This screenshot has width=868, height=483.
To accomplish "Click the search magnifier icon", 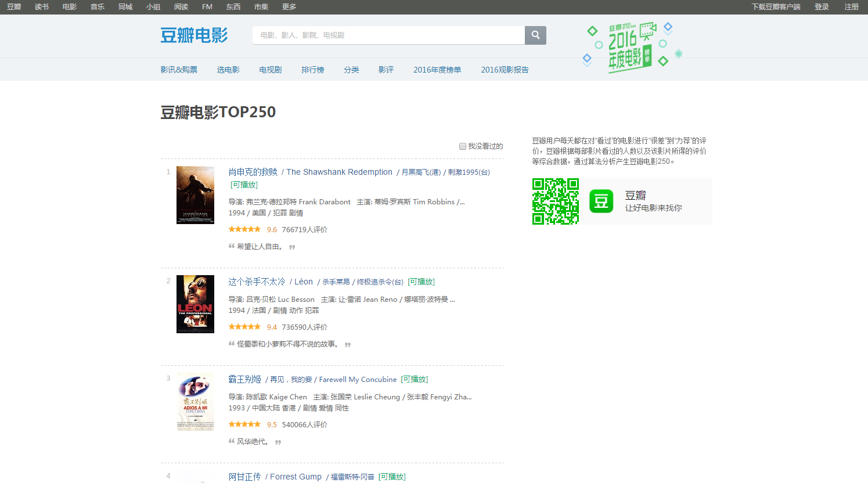I will coord(535,35).
